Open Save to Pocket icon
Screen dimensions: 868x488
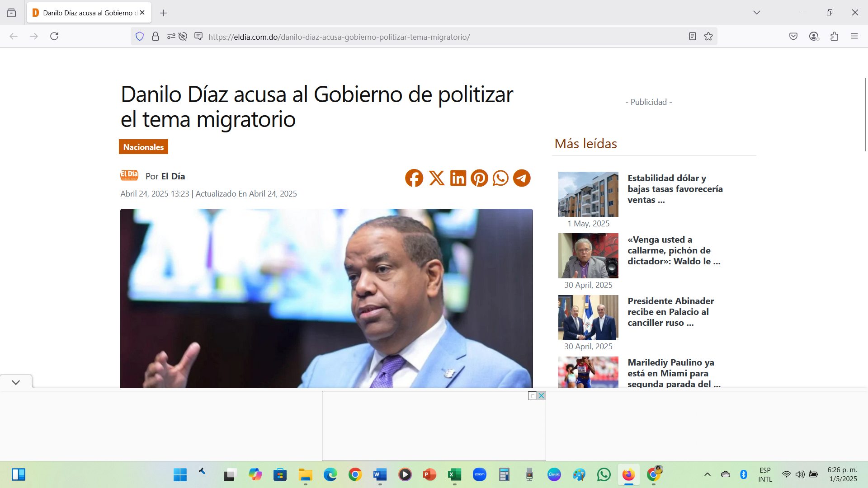tap(793, 36)
